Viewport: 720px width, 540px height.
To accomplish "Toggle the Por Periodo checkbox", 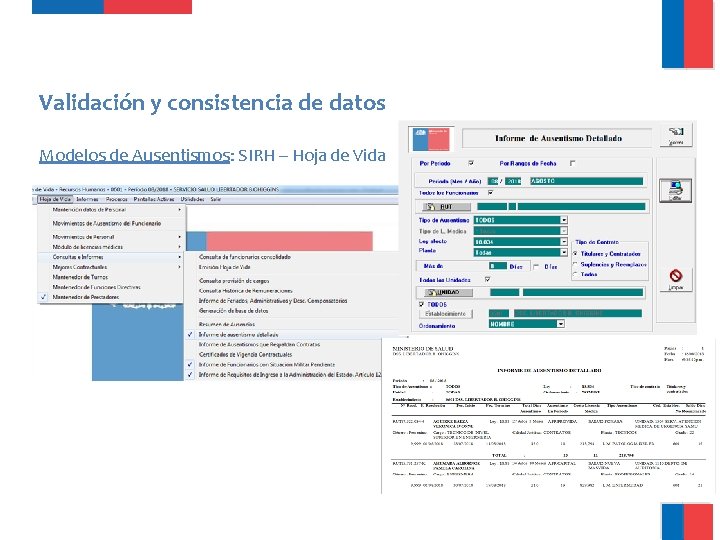I will [x=471, y=163].
